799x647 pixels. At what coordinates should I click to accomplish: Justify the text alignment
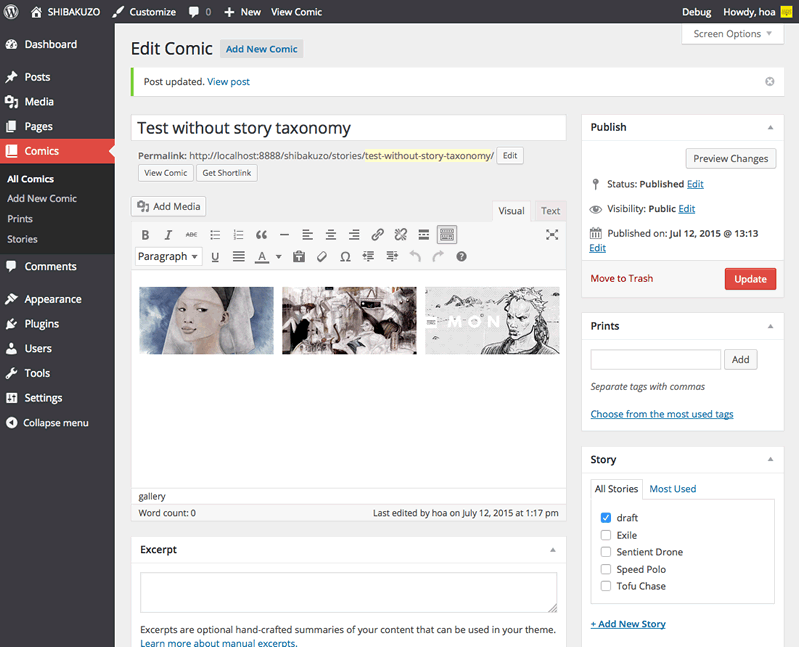(x=238, y=257)
